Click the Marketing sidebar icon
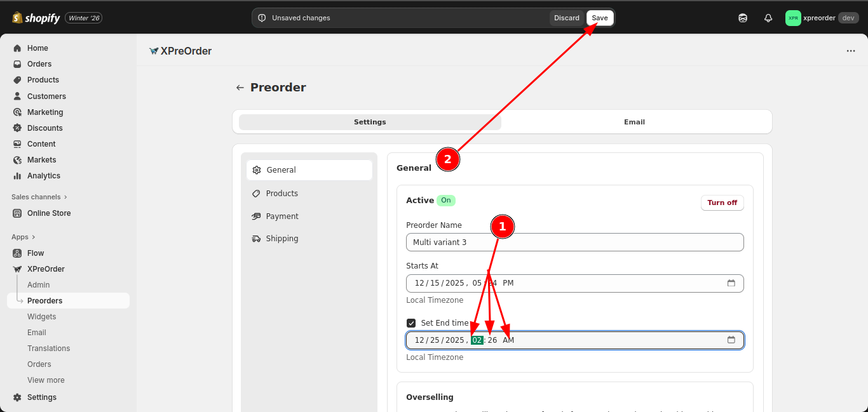 [17, 112]
